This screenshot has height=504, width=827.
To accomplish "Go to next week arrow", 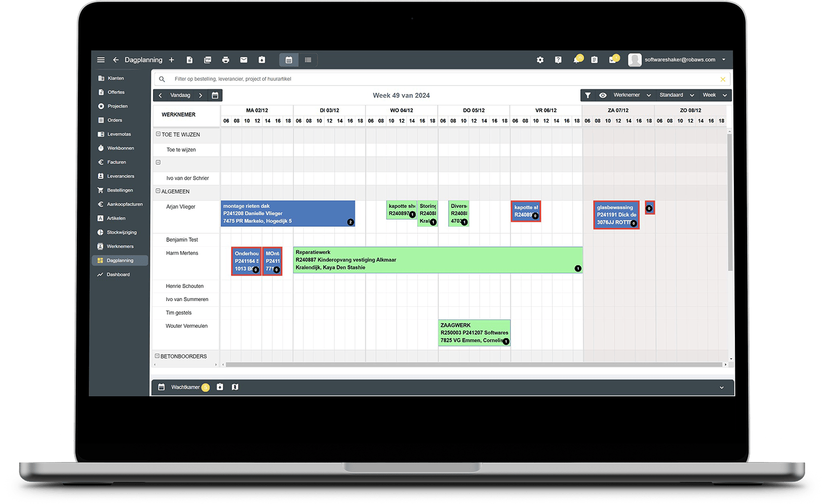I will click(x=201, y=95).
